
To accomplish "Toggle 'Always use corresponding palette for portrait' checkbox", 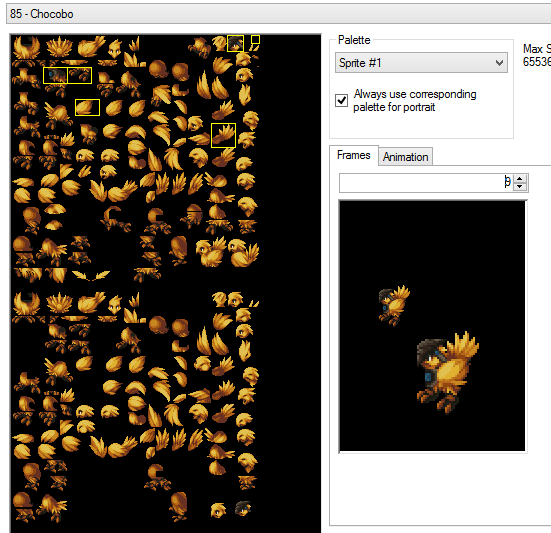I will pyautogui.click(x=342, y=101).
